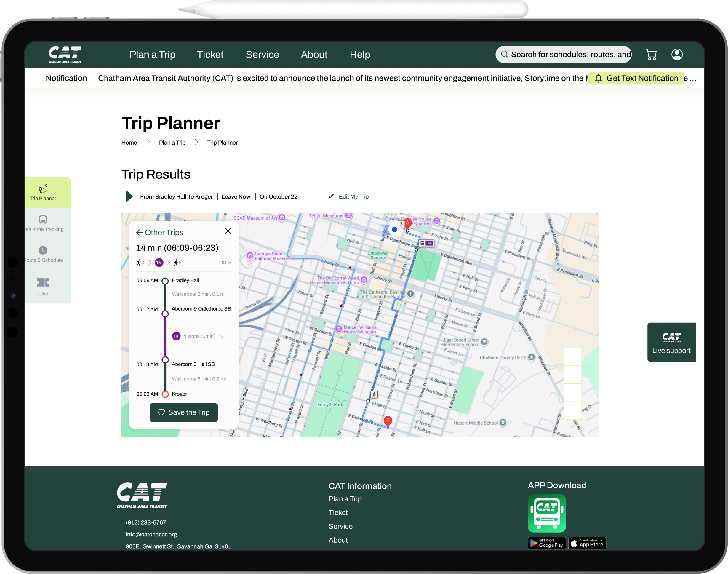The image size is (728, 574).
Task: Click the '$1.5' fare text
Action: point(226,263)
